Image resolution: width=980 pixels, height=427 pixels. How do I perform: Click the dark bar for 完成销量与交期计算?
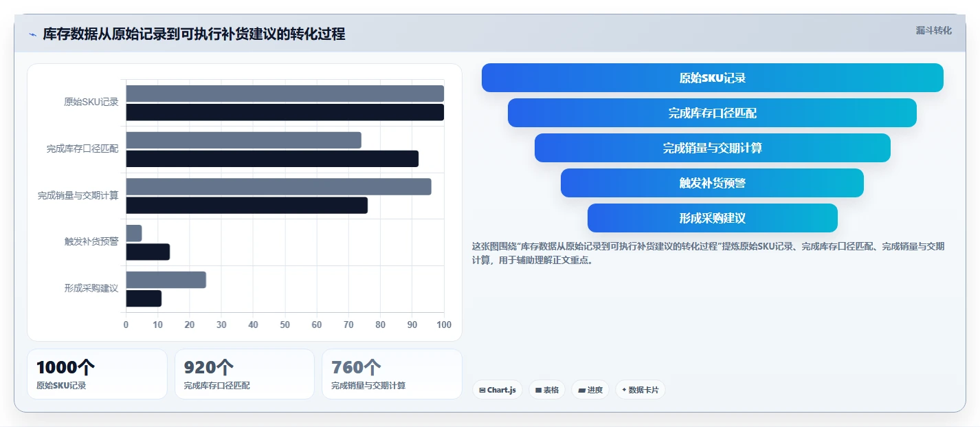coord(247,205)
